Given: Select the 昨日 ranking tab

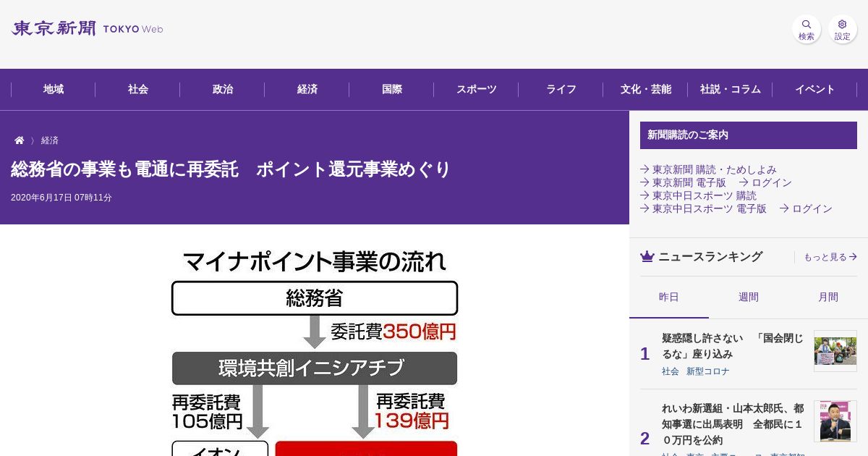Looking at the screenshot, I should 669,297.
